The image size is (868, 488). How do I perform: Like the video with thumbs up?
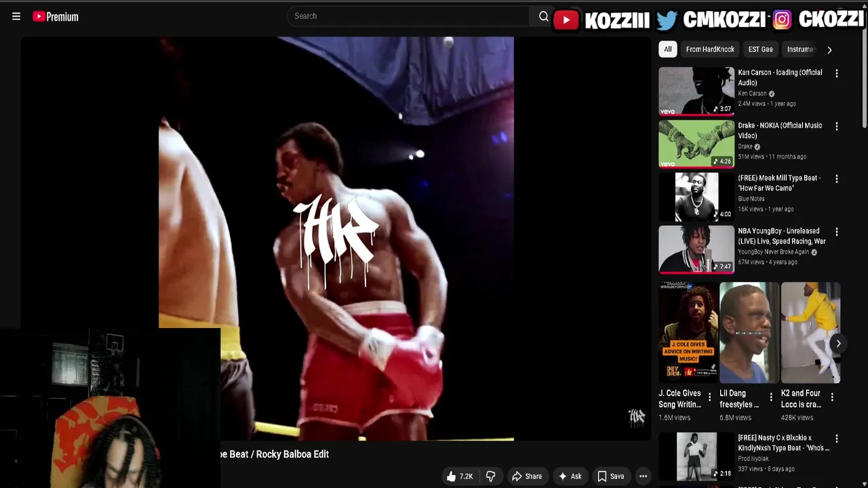point(460,476)
